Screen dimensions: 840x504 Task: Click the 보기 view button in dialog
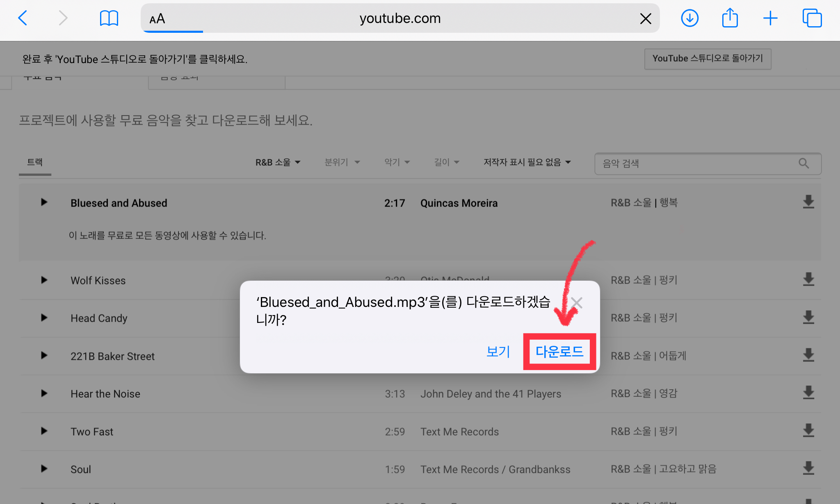498,352
